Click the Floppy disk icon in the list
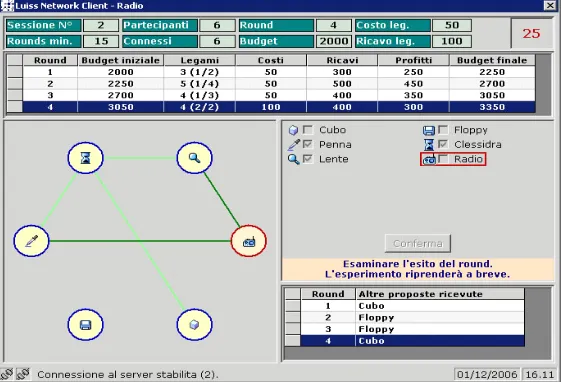 (428, 130)
